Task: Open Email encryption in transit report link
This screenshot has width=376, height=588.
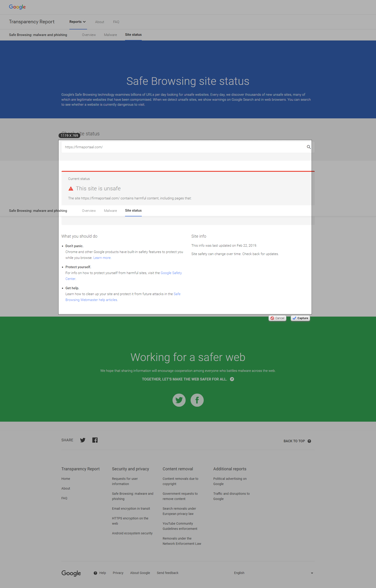Action: (131, 509)
